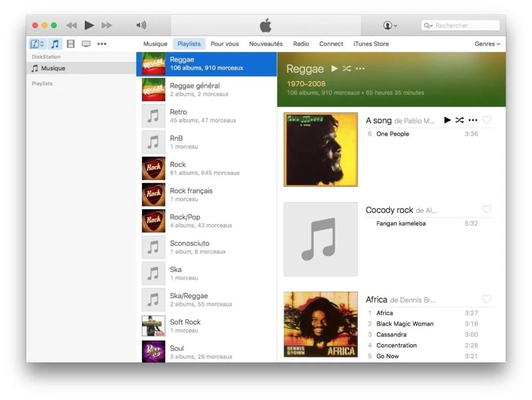Open the magnifier search options dropdown

click(x=428, y=25)
